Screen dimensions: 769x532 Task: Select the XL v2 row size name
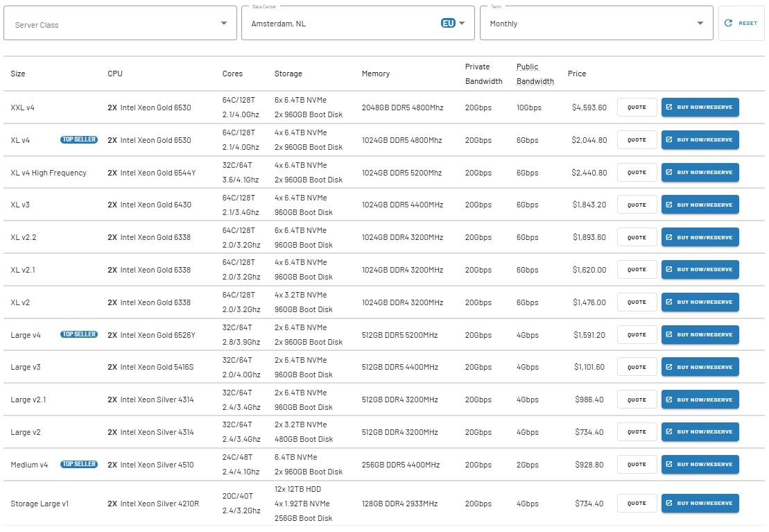click(x=20, y=302)
